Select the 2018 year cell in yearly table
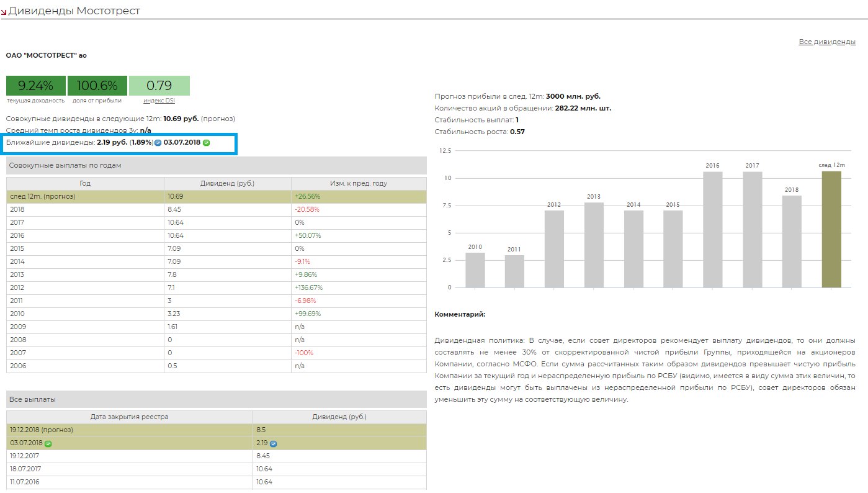The height and width of the screenshot is (493, 868). (x=85, y=209)
